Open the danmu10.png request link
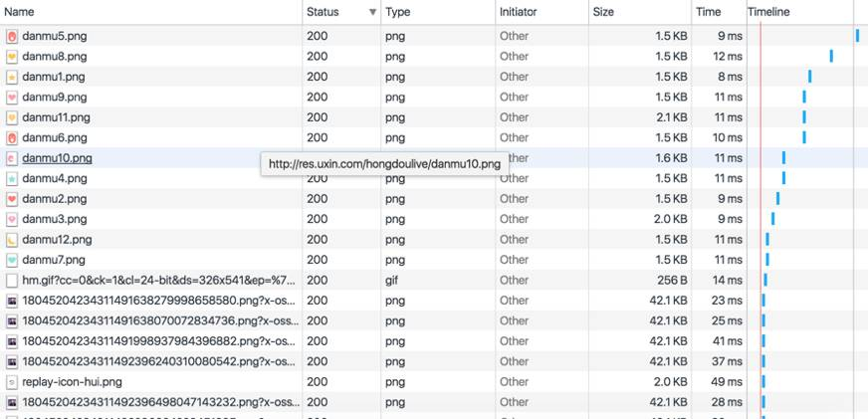 coord(57,158)
